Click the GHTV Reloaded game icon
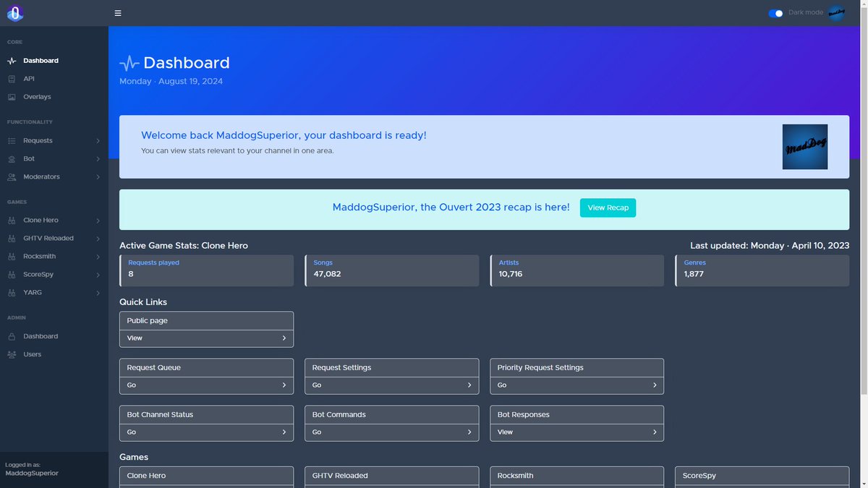 (x=12, y=238)
